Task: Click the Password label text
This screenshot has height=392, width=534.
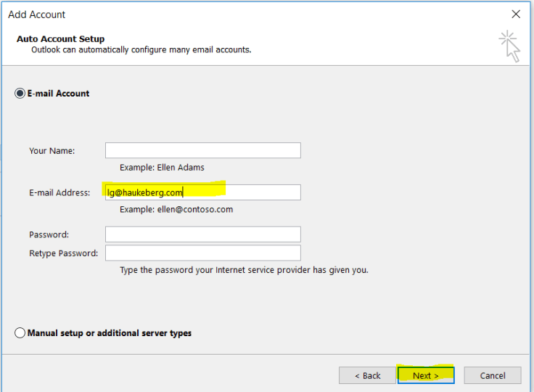Action: (x=49, y=235)
